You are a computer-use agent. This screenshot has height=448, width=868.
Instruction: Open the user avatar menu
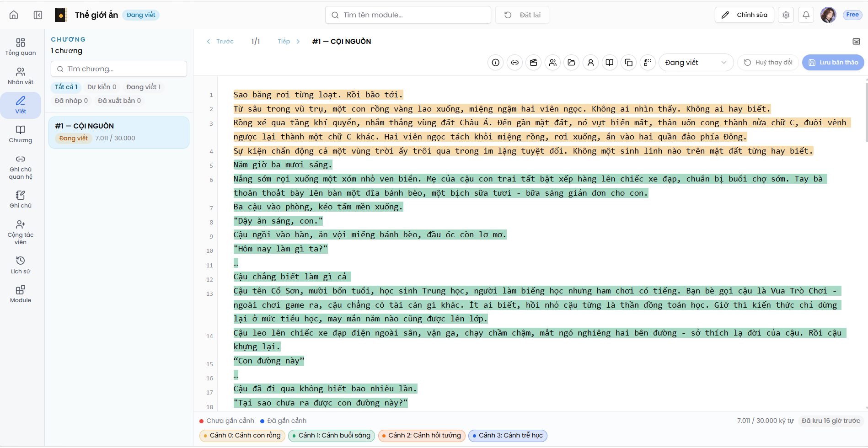(x=828, y=15)
